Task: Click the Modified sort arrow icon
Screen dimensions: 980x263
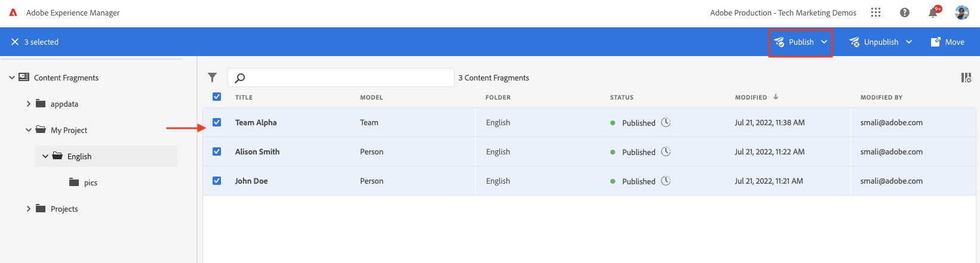Action: pos(776,97)
